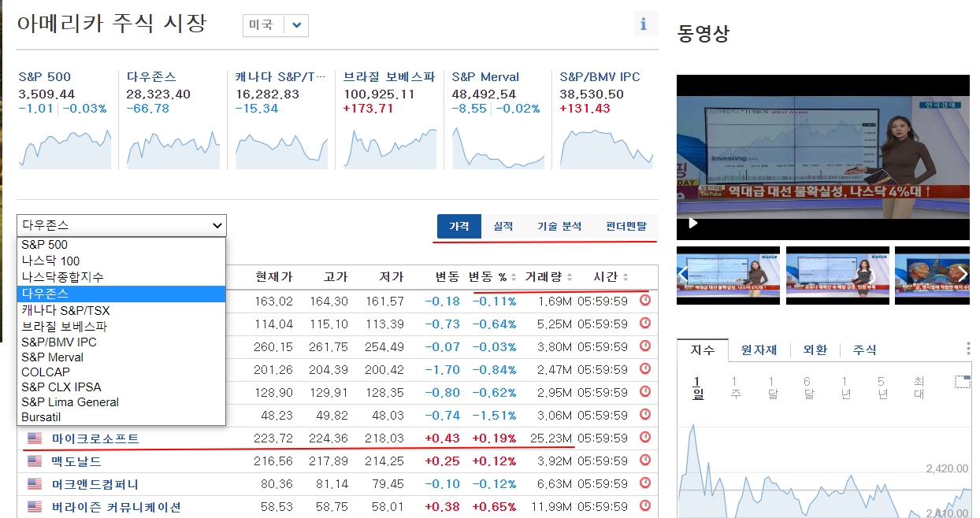Switch chart widget to 주식 tab
Image resolution: width=980 pixels, height=518 pixels.
tap(864, 350)
